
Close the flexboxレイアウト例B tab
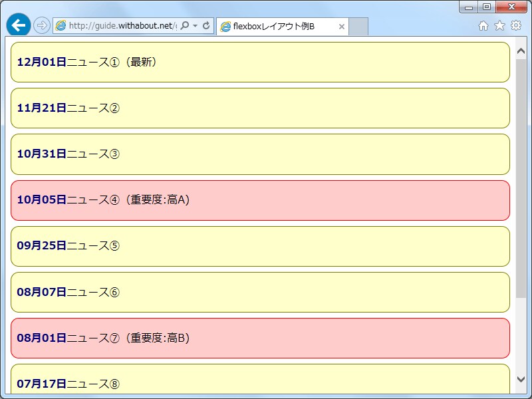[342, 27]
